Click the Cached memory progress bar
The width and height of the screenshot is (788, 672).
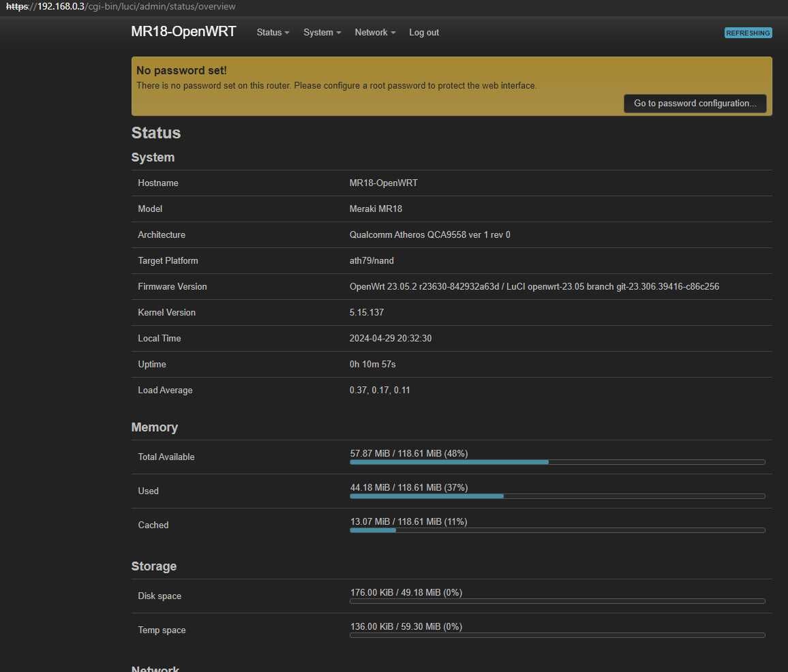point(558,530)
